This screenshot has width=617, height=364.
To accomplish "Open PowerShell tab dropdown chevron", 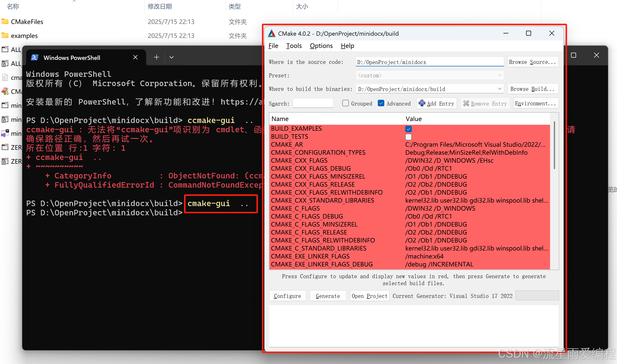I will point(172,57).
